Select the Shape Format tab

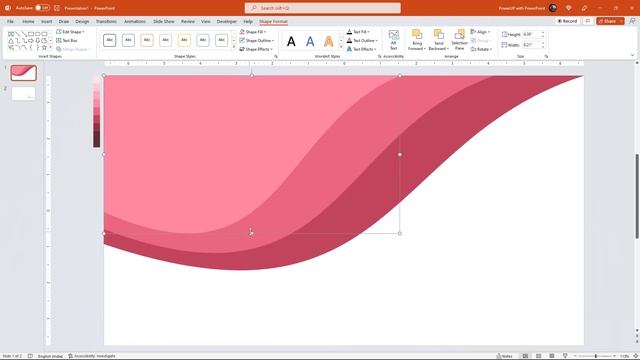pos(273,21)
